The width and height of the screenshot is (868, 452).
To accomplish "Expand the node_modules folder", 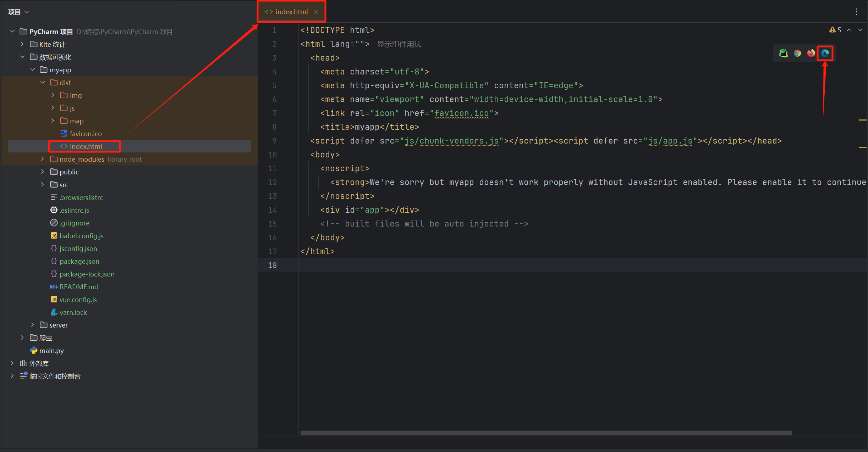I will point(43,159).
